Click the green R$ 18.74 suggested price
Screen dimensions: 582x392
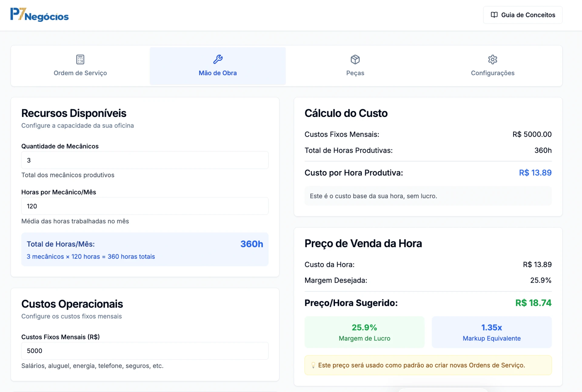click(533, 303)
